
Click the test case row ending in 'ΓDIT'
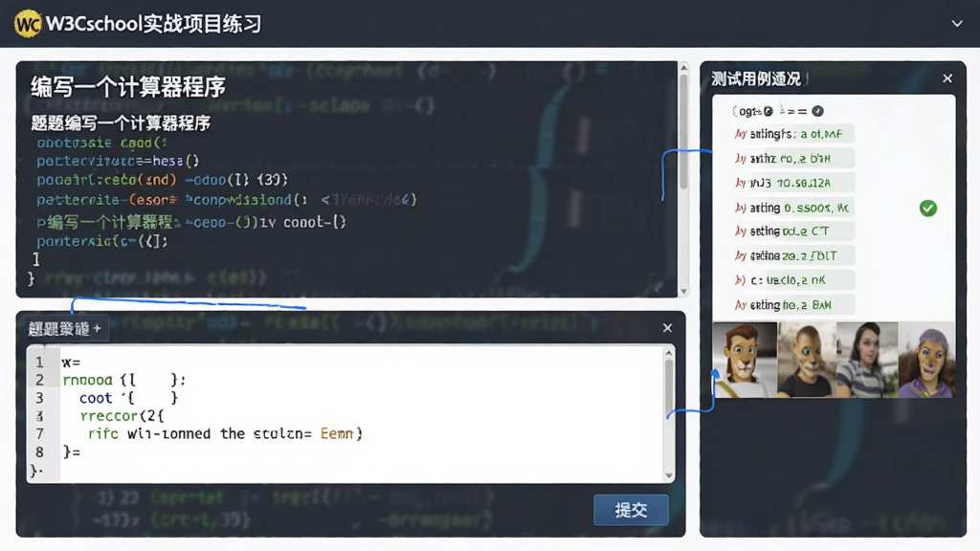(x=792, y=255)
